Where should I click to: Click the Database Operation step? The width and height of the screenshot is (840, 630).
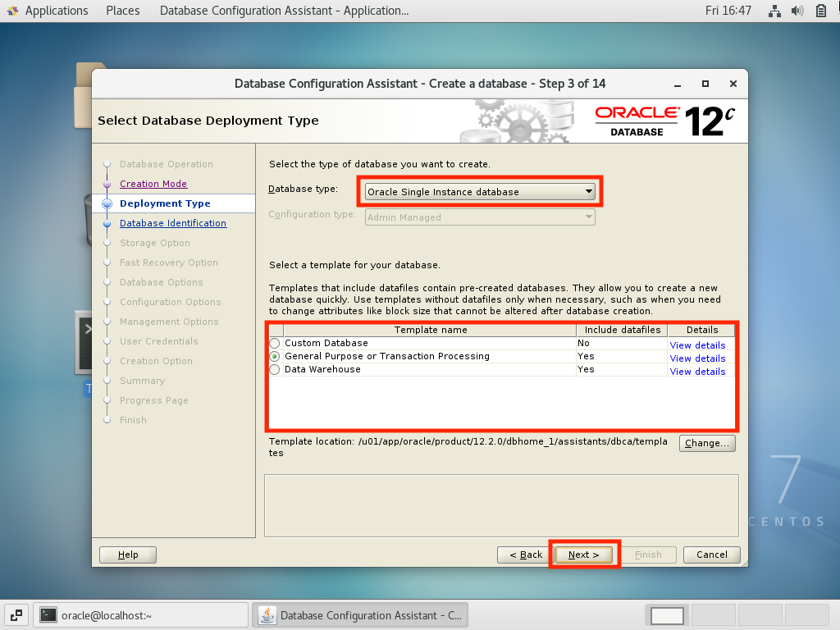166,164
